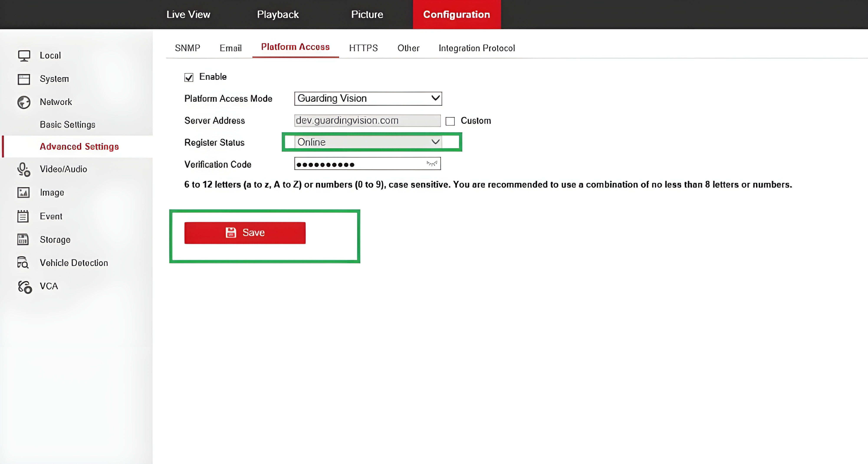Expand the Register Status dropdown
Image resolution: width=868 pixels, height=464 pixels.
pos(368,142)
